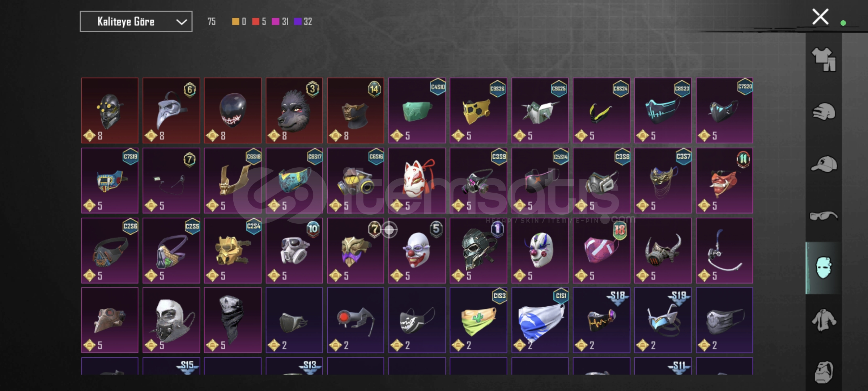Open the baseball cap category icon
The height and width of the screenshot is (391, 868).
(824, 164)
